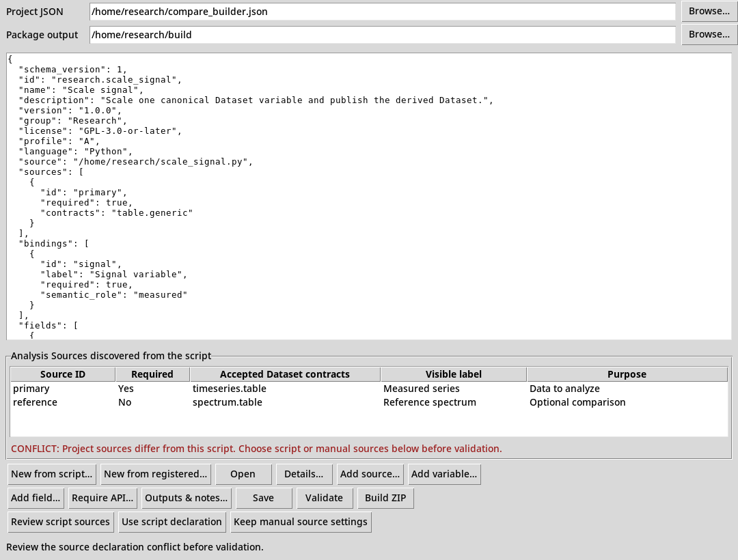This screenshot has width=738, height=560.
Task: Browse for the Package output folder
Action: click(x=709, y=34)
